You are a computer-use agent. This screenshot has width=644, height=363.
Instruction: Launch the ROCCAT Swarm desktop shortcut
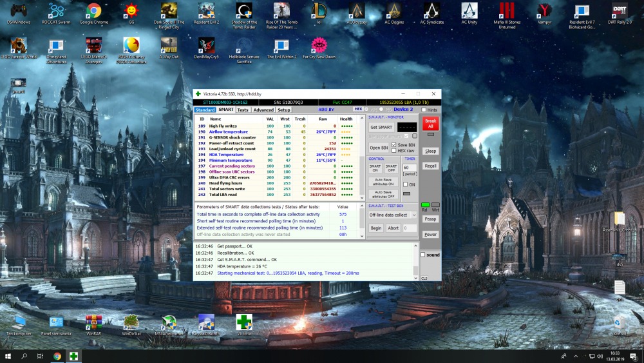tap(57, 11)
